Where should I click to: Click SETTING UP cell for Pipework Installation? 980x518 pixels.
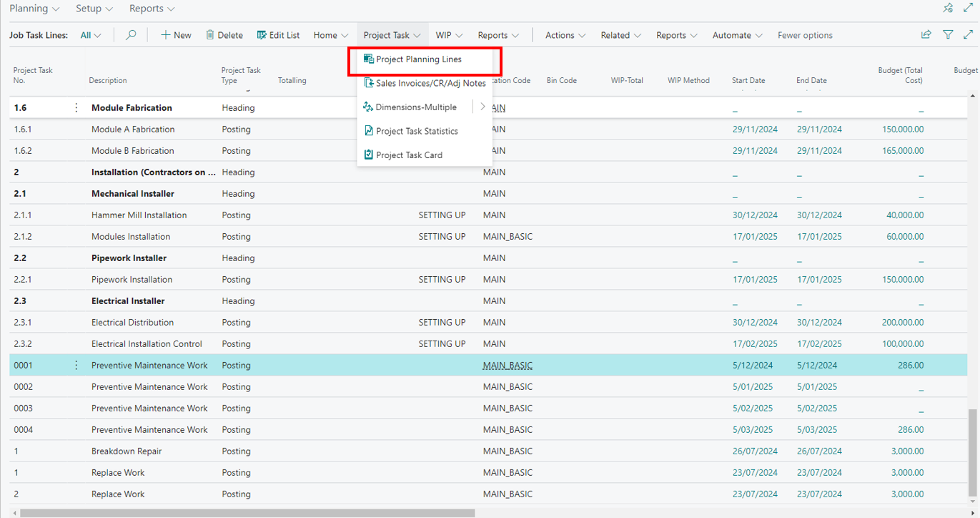pos(442,280)
